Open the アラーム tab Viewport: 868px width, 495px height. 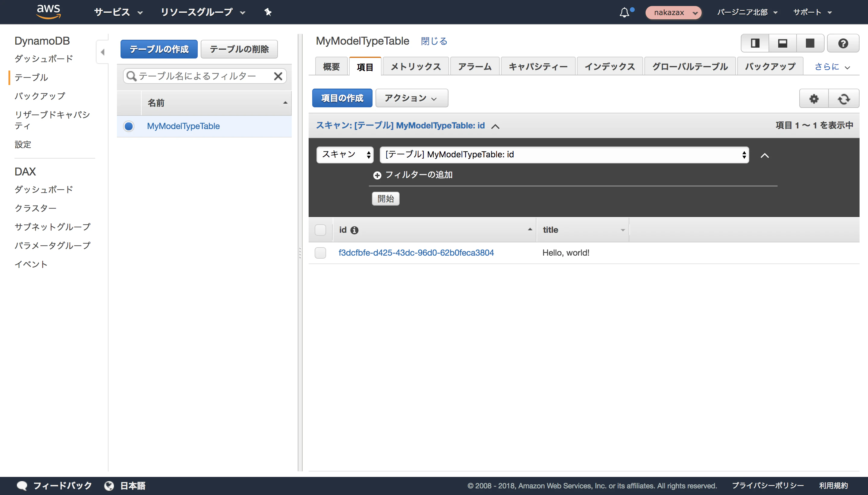pyautogui.click(x=475, y=66)
